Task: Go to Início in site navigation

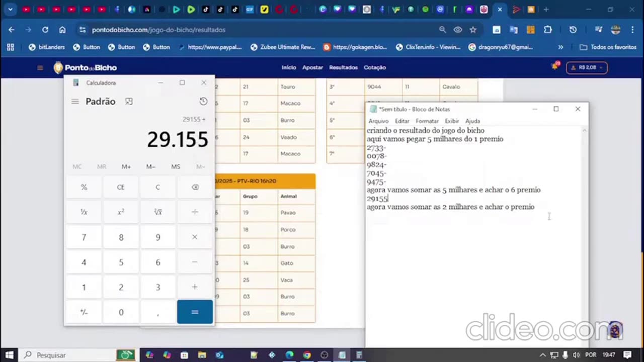Action: (289, 67)
